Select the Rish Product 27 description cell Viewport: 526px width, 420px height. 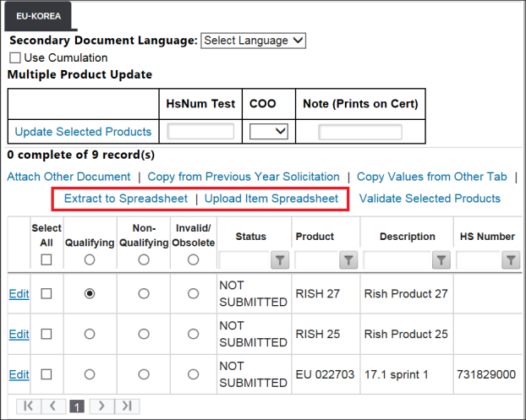[x=406, y=294]
